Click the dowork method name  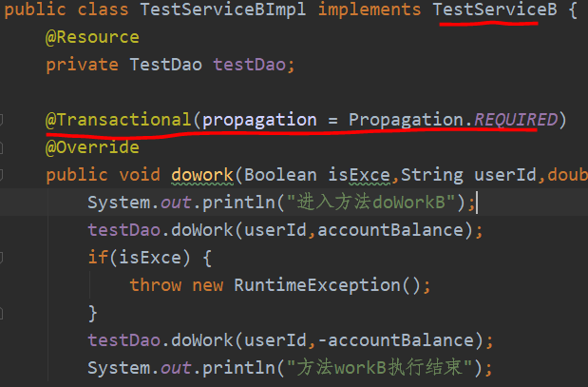[x=201, y=175]
